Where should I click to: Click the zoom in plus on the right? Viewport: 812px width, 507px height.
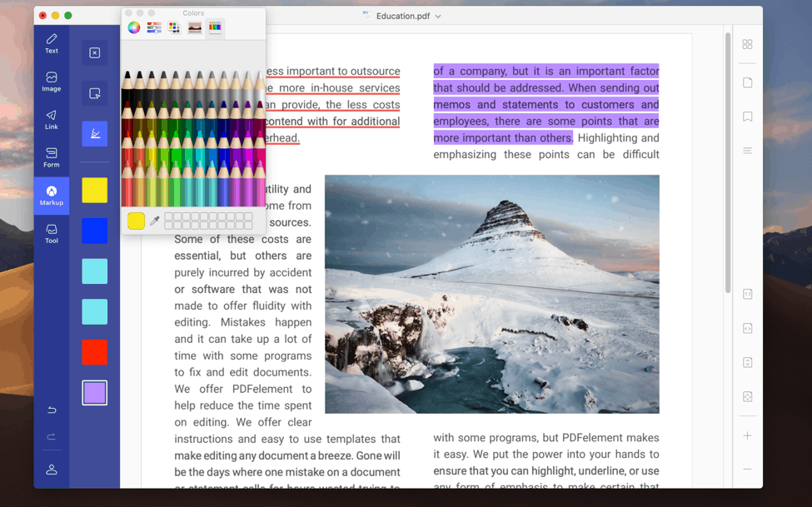[x=747, y=435]
